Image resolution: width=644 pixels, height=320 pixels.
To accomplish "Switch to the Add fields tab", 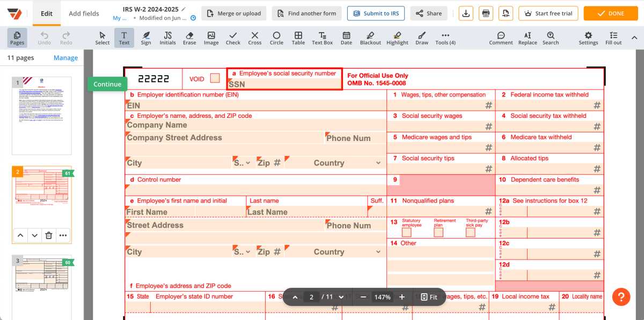I will tap(84, 13).
